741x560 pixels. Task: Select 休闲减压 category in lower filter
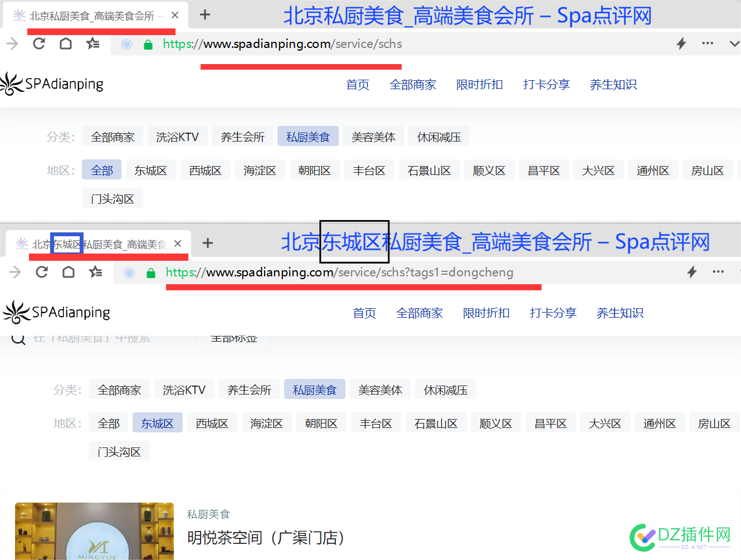click(446, 389)
